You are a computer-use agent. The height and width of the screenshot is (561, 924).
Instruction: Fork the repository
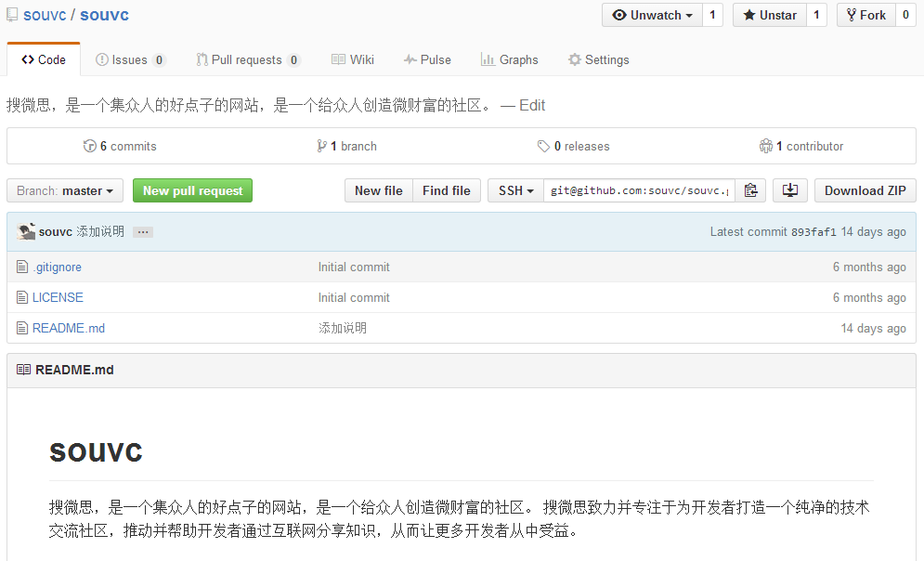866,15
